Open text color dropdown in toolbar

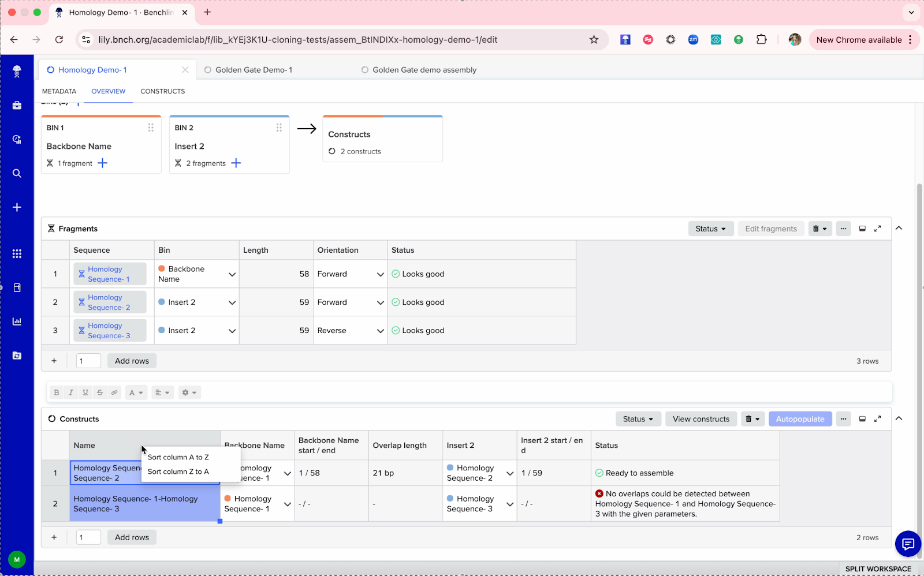point(136,392)
